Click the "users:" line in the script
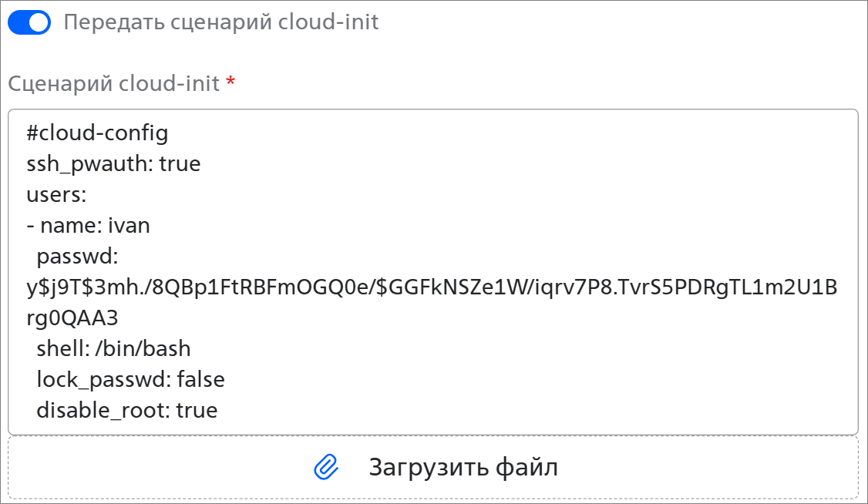 click(56, 195)
